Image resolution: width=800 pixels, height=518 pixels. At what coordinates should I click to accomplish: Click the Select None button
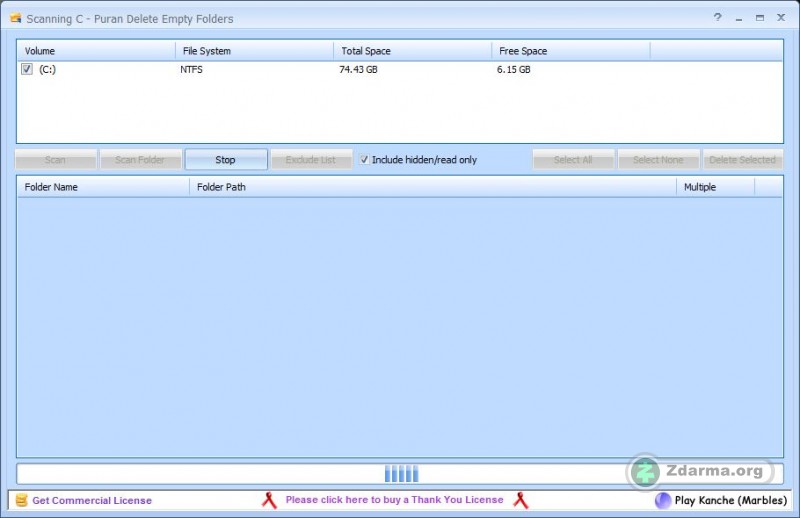click(658, 160)
